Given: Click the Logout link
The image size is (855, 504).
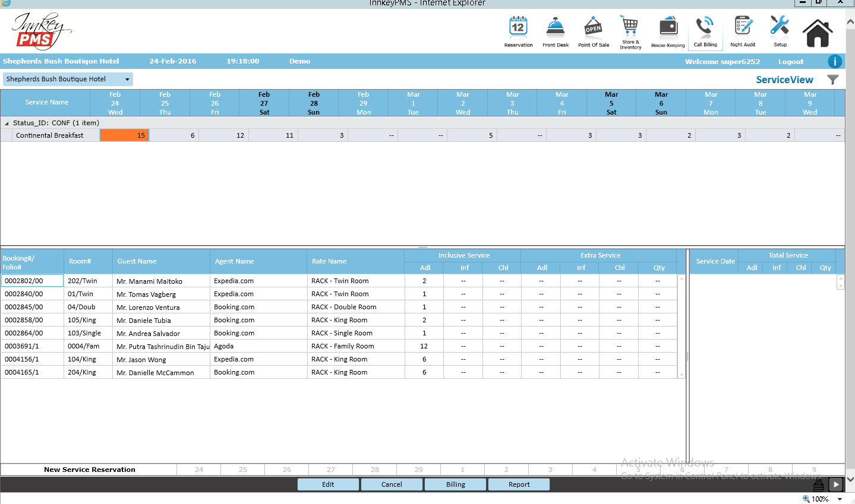Looking at the screenshot, I should pos(790,62).
